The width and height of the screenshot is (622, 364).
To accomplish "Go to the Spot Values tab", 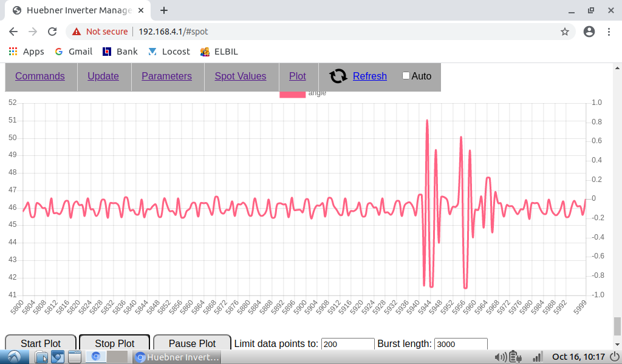I will click(241, 76).
